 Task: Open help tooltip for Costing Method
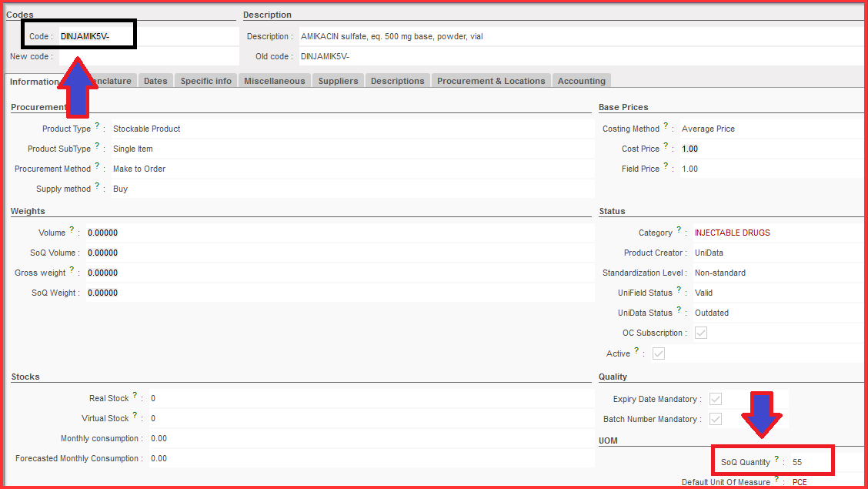tap(666, 126)
